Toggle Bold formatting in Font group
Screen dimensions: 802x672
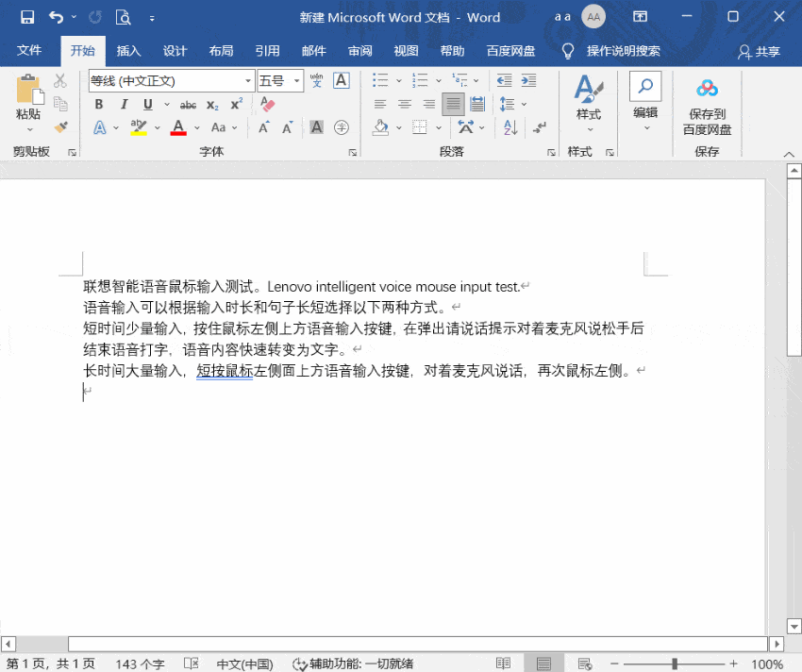(x=99, y=104)
